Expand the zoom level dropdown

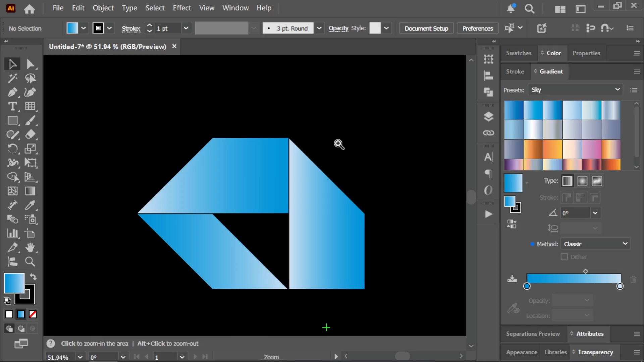pos(80,357)
